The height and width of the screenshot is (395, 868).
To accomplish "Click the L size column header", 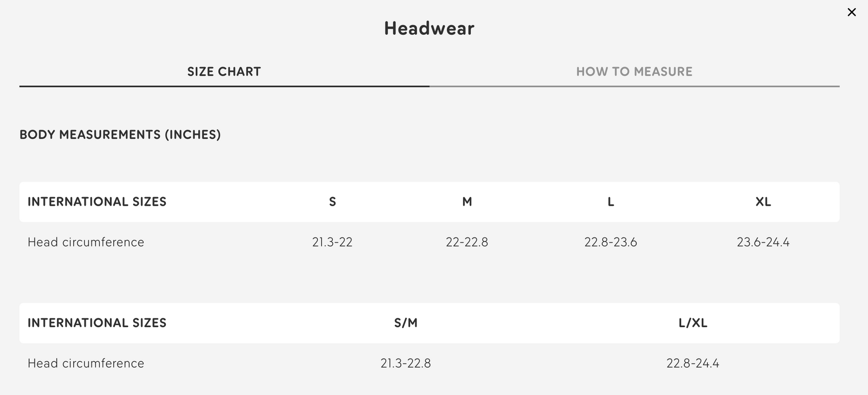I will coord(610,202).
